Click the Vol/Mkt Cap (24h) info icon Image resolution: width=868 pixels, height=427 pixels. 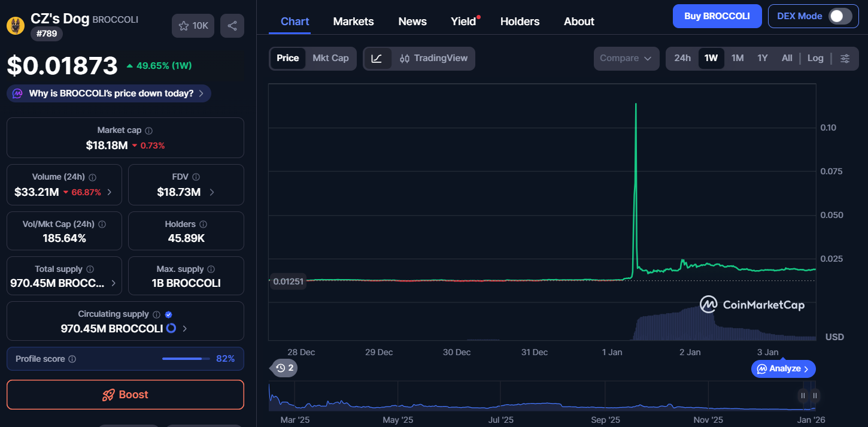(102, 224)
